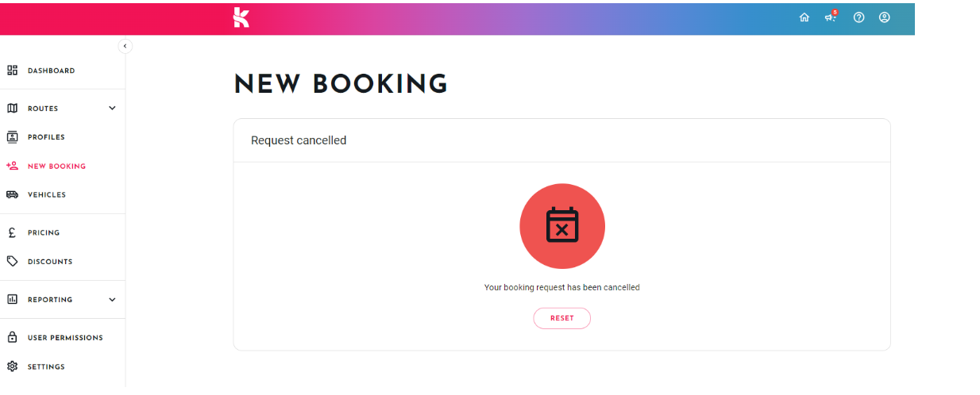Click the Settings gear icon
The image size is (980, 395).
[12, 366]
